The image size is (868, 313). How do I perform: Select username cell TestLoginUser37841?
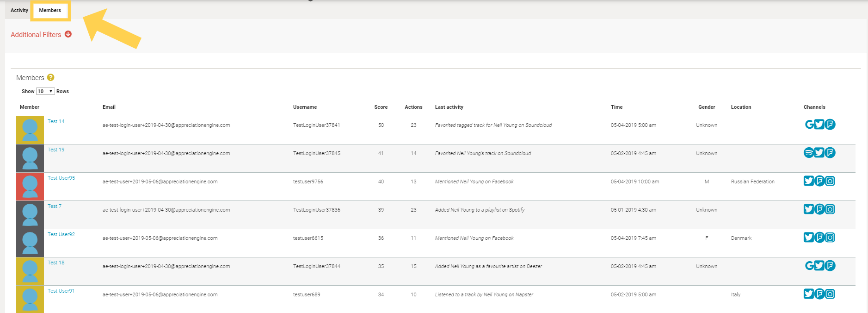[317, 125]
